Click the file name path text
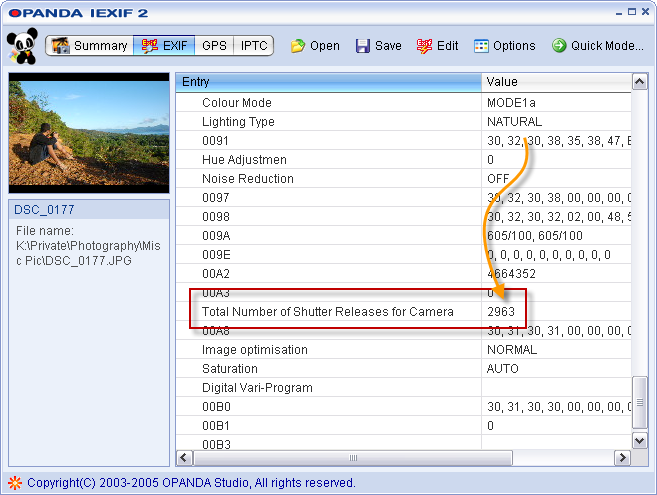Image resolution: width=657 pixels, height=495 pixels. tap(88, 246)
